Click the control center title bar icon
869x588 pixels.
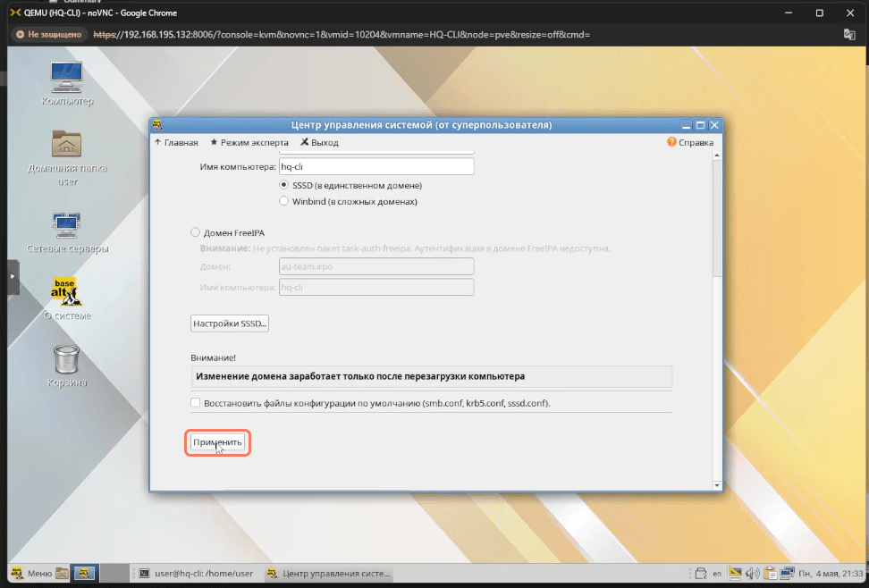tap(157, 125)
